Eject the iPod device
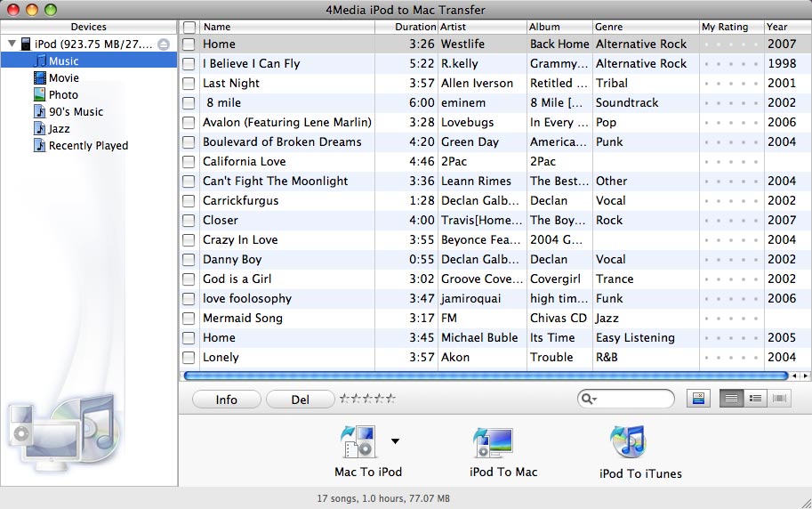This screenshot has width=812, height=509. [164, 44]
